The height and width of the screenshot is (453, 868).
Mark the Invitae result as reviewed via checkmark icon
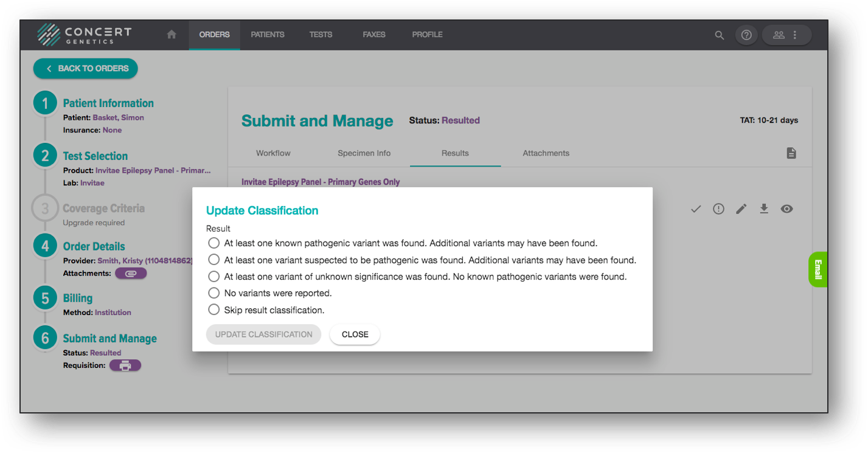(x=695, y=209)
